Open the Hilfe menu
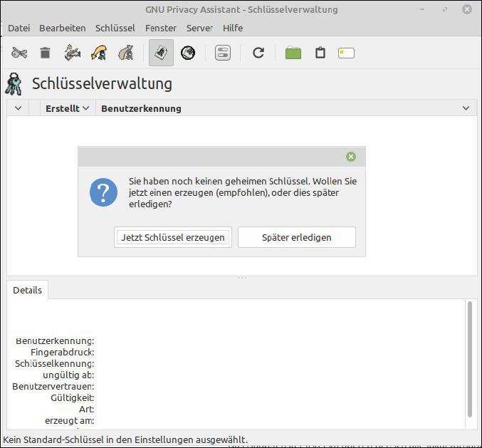482x448 pixels. click(233, 28)
